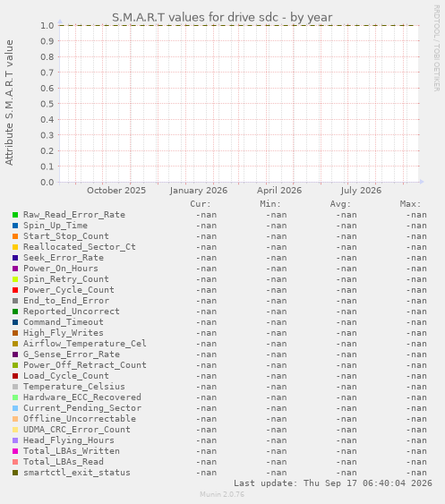Select the Power_On_Hours legend label
Viewport: 445px width, 504px height.
(61, 269)
